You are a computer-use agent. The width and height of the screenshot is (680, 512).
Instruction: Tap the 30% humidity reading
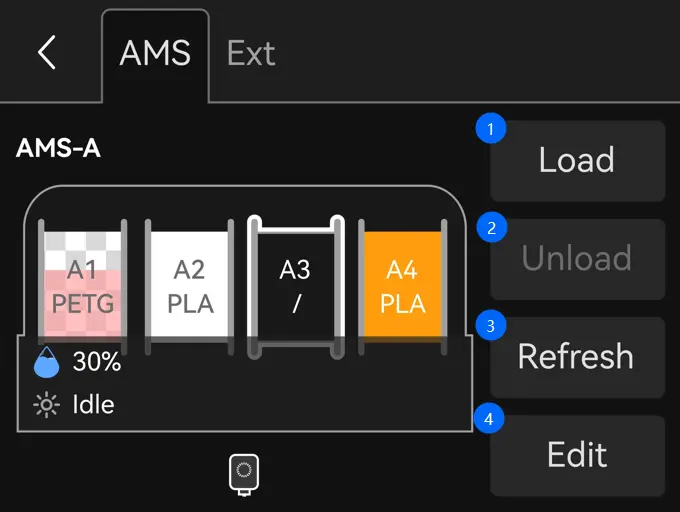[97, 362]
